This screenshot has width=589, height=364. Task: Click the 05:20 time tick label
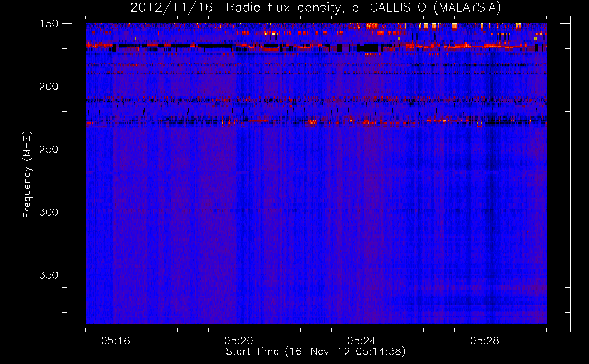(x=239, y=341)
